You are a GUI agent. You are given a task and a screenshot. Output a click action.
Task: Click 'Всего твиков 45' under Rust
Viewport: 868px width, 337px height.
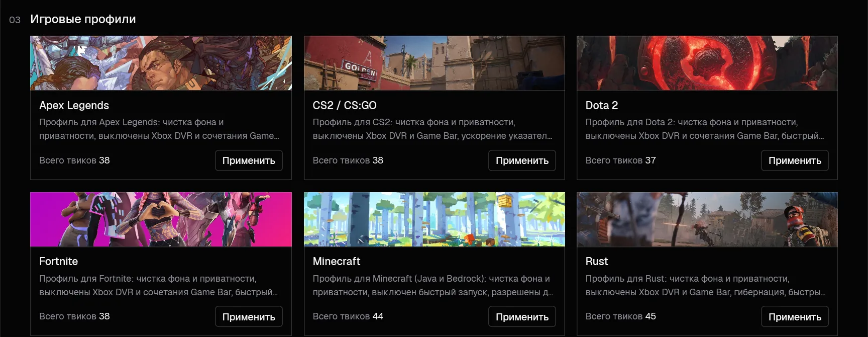pos(620,316)
